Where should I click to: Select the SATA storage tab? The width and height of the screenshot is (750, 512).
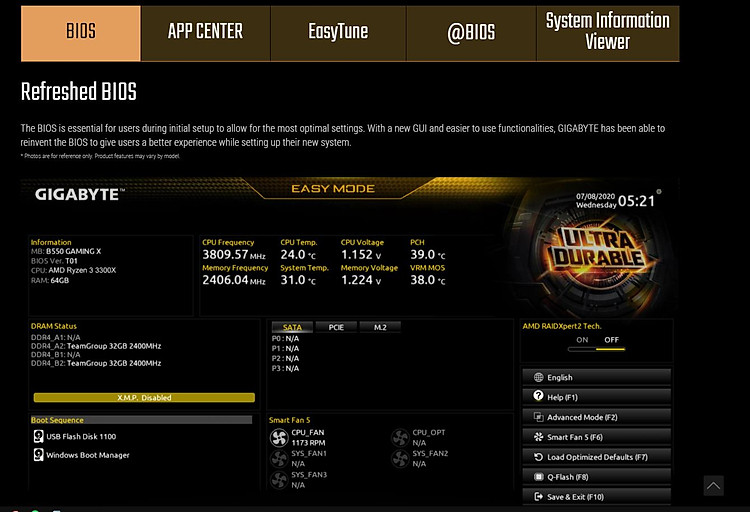(292, 327)
